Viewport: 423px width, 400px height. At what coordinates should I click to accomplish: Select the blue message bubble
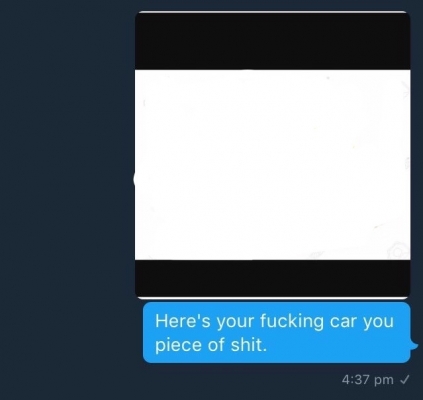[276, 332]
